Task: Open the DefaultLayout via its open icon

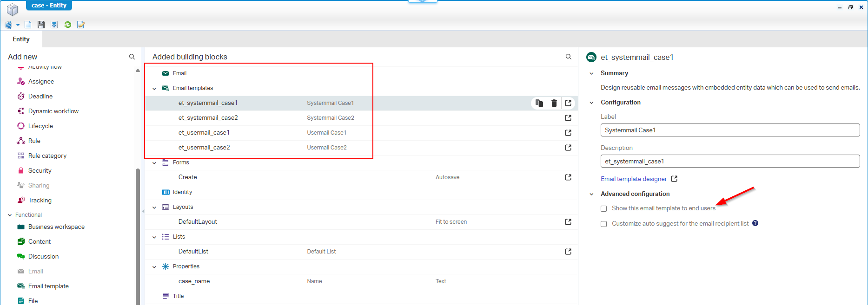Action: tap(568, 222)
